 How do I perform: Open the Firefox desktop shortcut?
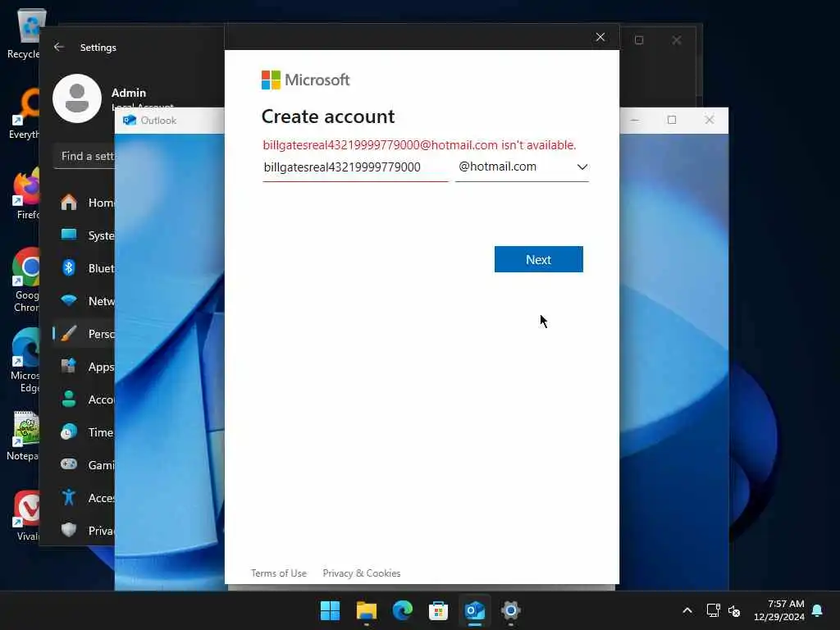27,194
